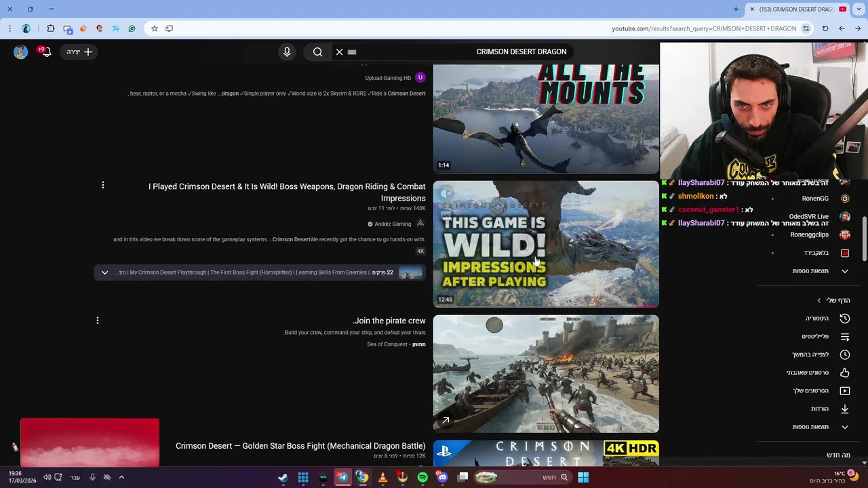Viewport: 868px width, 488px height.
Task: Open the Windows Start button
Action: (x=583, y=477)
